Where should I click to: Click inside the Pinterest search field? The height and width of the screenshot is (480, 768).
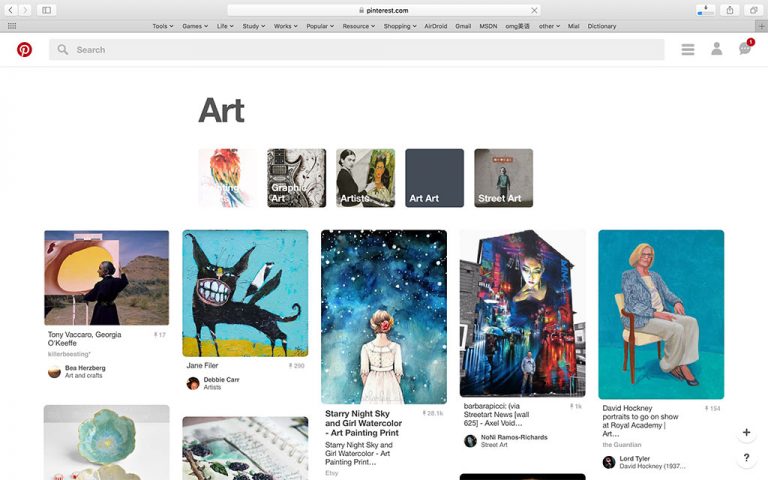[357, 49]
